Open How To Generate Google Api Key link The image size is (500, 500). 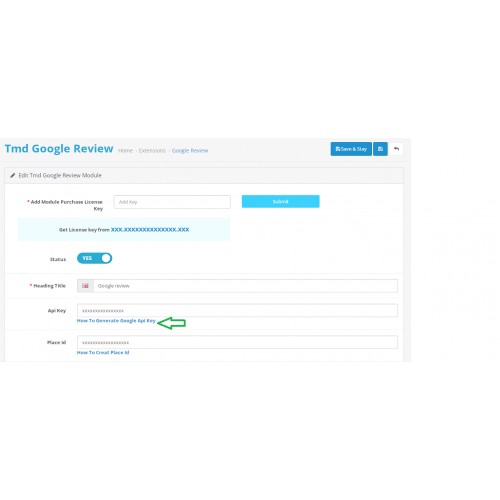[x=116, y=321]
